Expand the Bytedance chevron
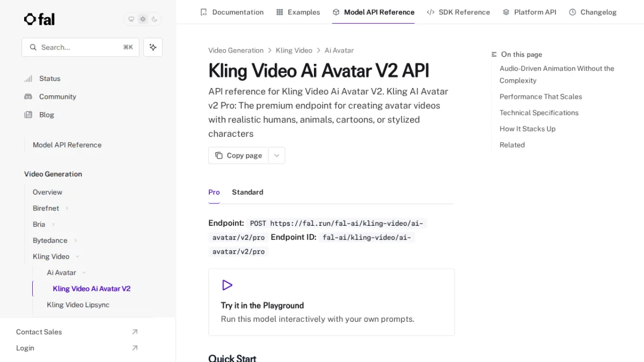The image size is (644, 362). coord(76,240)
